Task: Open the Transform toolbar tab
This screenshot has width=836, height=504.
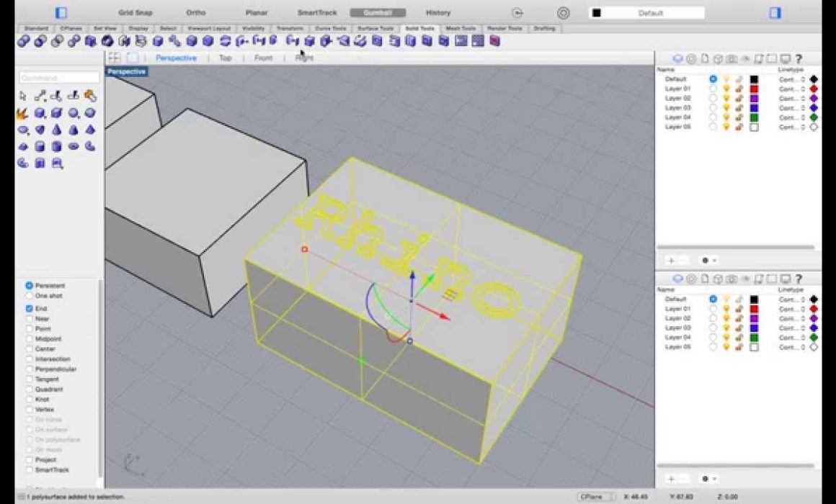Action: [x=290, y=28]
